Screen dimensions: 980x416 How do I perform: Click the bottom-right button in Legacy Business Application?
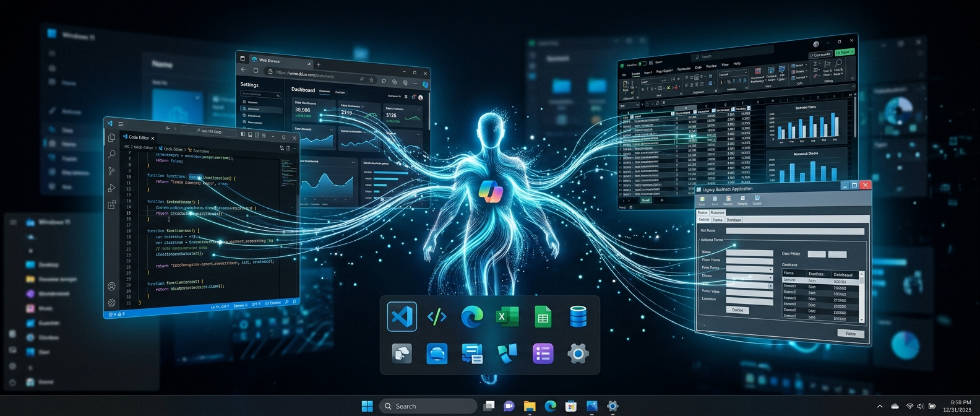click(x=851, y=334)
